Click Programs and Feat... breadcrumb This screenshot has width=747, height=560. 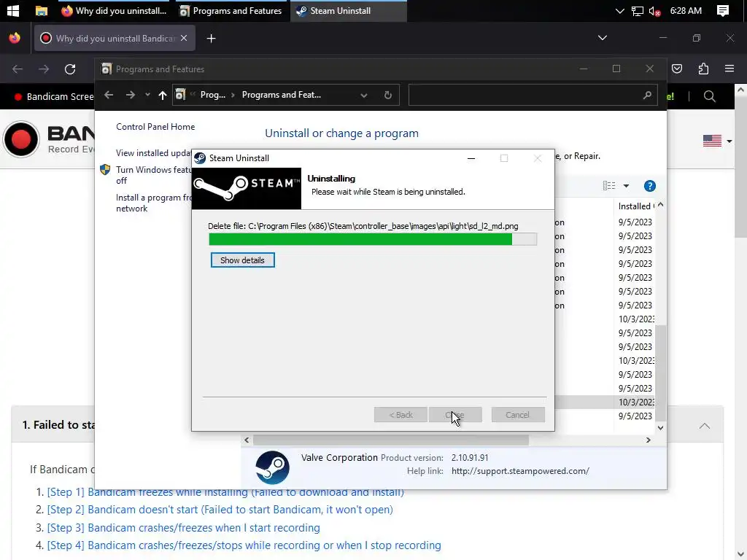tap(281, 95)
